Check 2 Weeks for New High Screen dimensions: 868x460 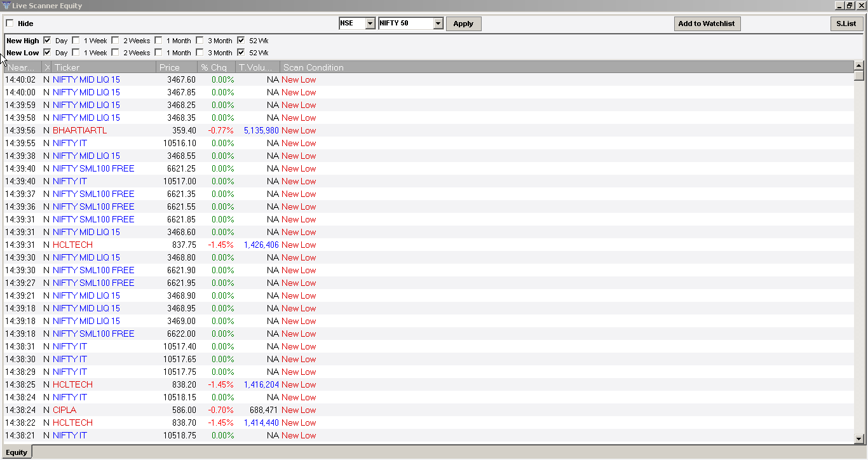coord(115,40)
